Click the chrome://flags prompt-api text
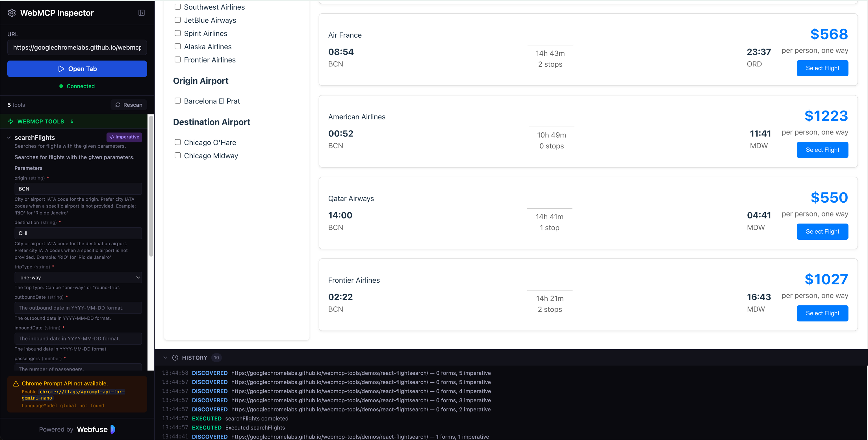The width and height of the screenshot is (868, 440). tap(73, 395)
